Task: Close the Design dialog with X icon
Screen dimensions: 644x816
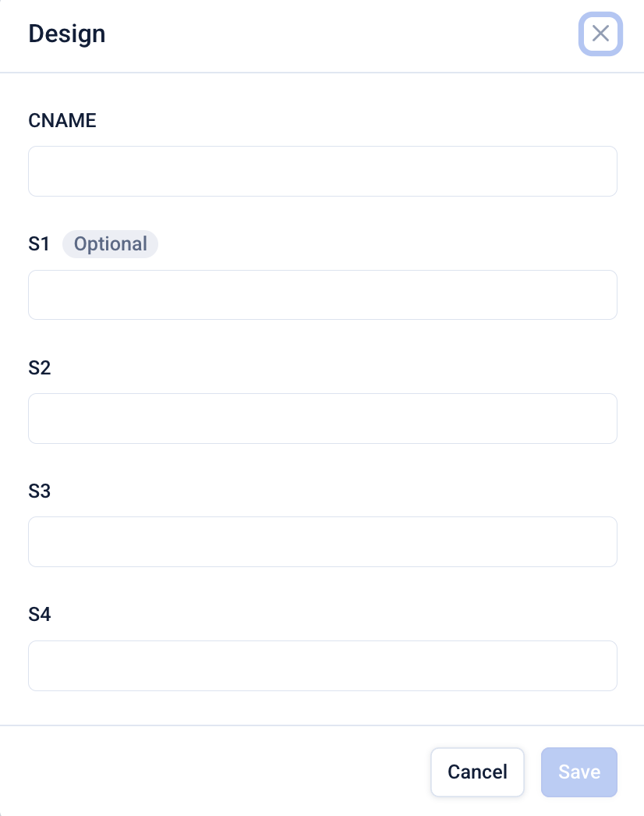Action: tap(600, 34)
